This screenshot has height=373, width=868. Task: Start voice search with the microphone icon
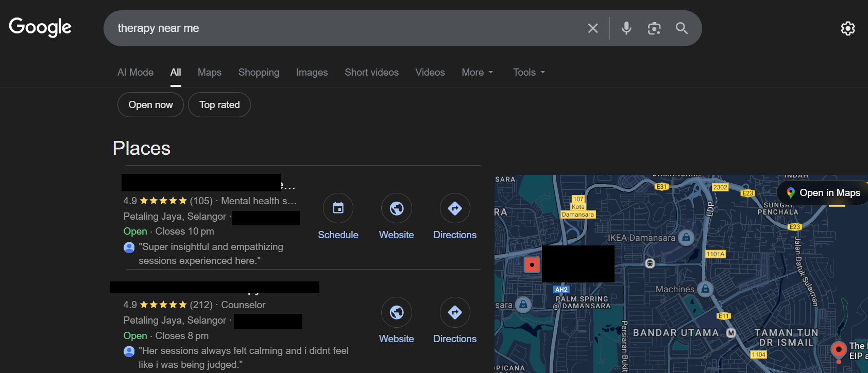(626, 28)
